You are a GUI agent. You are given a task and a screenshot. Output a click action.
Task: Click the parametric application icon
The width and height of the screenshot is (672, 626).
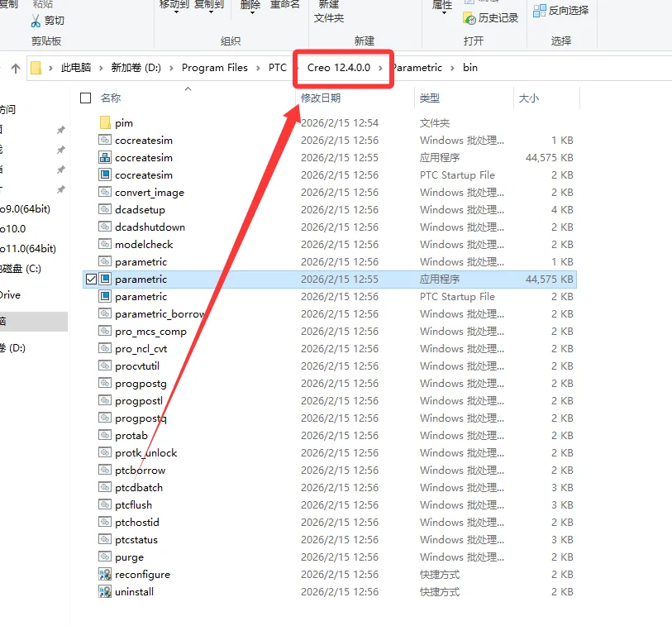(x=105, y=280)
